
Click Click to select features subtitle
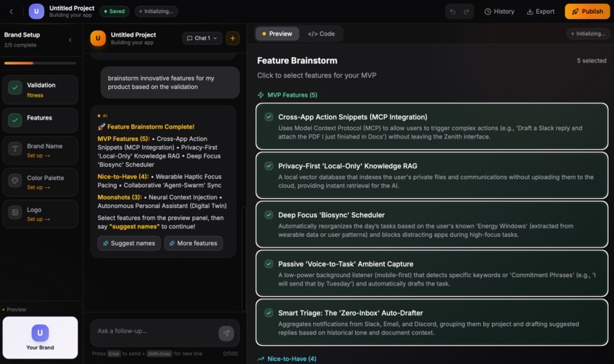(317, 75)
